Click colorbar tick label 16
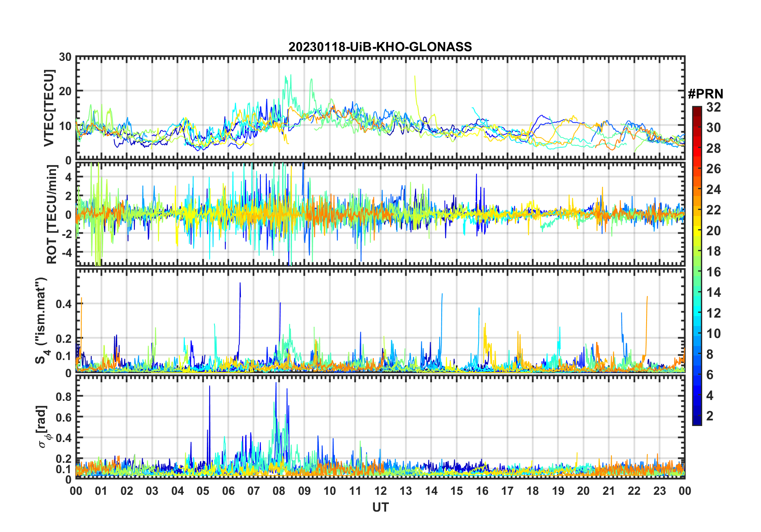761x532 pixels. point(713,272)
